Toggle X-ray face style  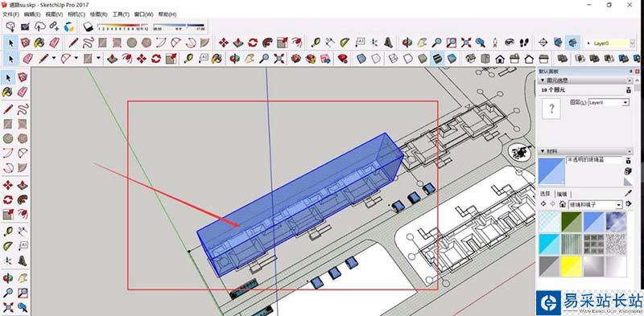[x=361, y=59]
